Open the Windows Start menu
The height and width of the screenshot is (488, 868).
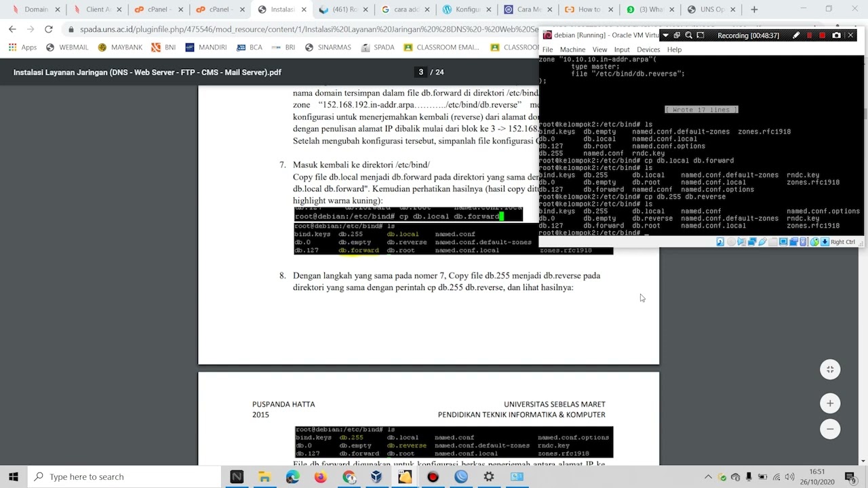pyautogui.click(x=14, y=476)
